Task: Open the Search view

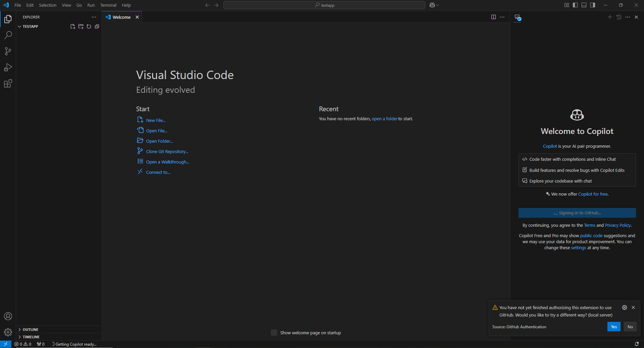Action: pos(8,35)
